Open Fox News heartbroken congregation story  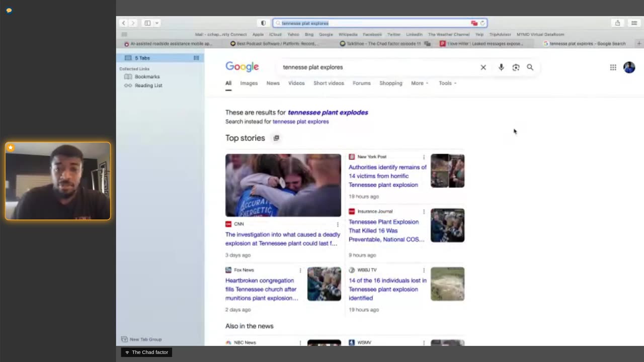click(262, 290)
